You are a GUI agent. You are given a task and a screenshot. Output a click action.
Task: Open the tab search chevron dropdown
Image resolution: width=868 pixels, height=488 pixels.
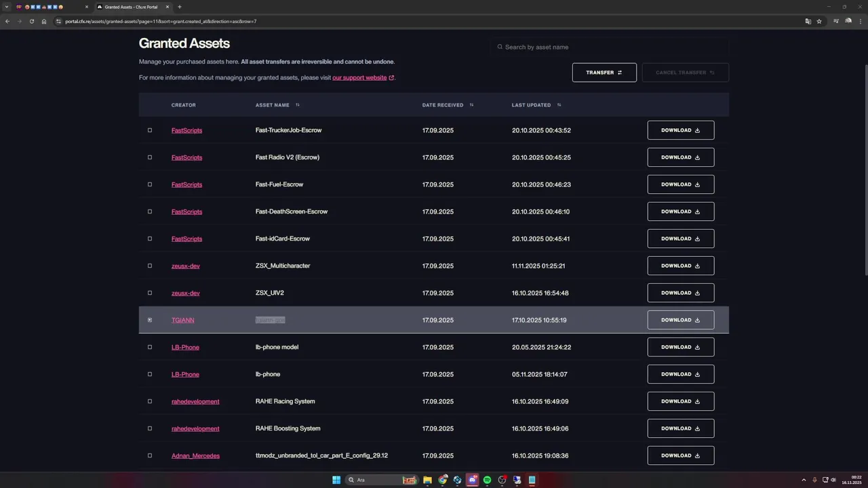[x=7, y=7]
